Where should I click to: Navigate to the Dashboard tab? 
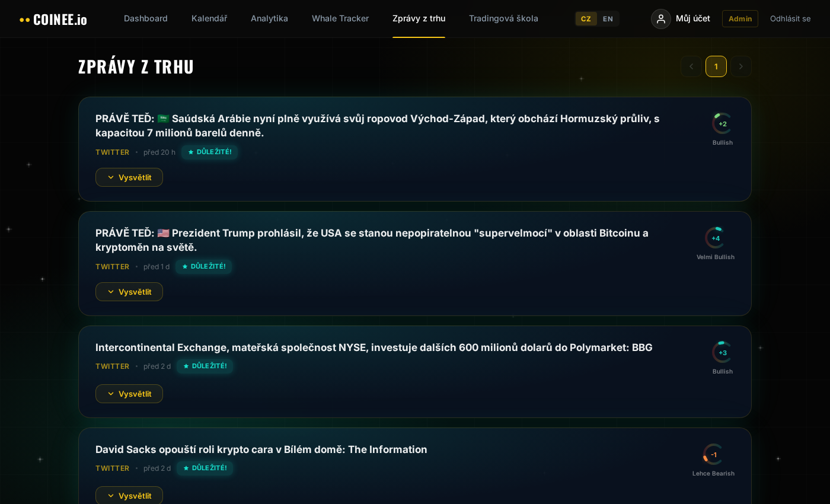click(145, 18)
